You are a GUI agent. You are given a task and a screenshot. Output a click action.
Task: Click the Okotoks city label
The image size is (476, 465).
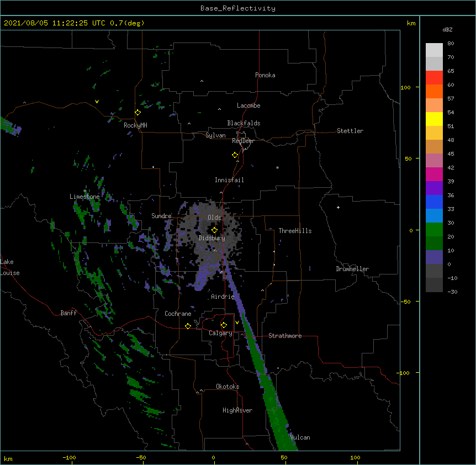(x=228, y=387)
